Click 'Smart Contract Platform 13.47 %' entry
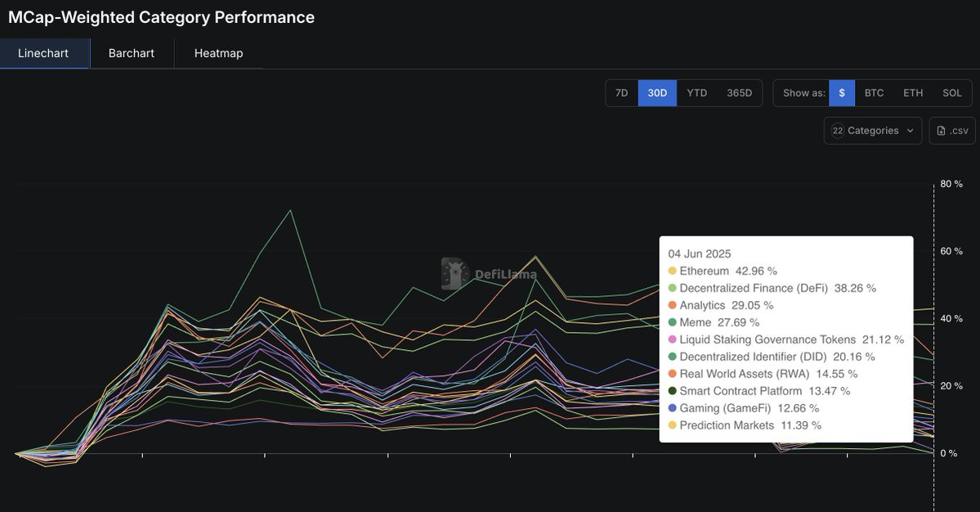 pos(758,391)
